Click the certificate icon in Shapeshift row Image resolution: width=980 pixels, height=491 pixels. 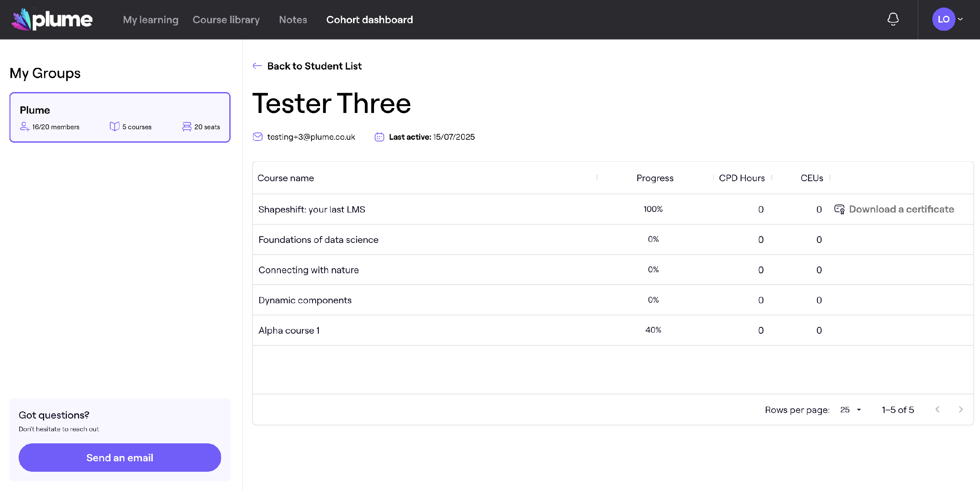pyautogui.click(x=839, y=209)
